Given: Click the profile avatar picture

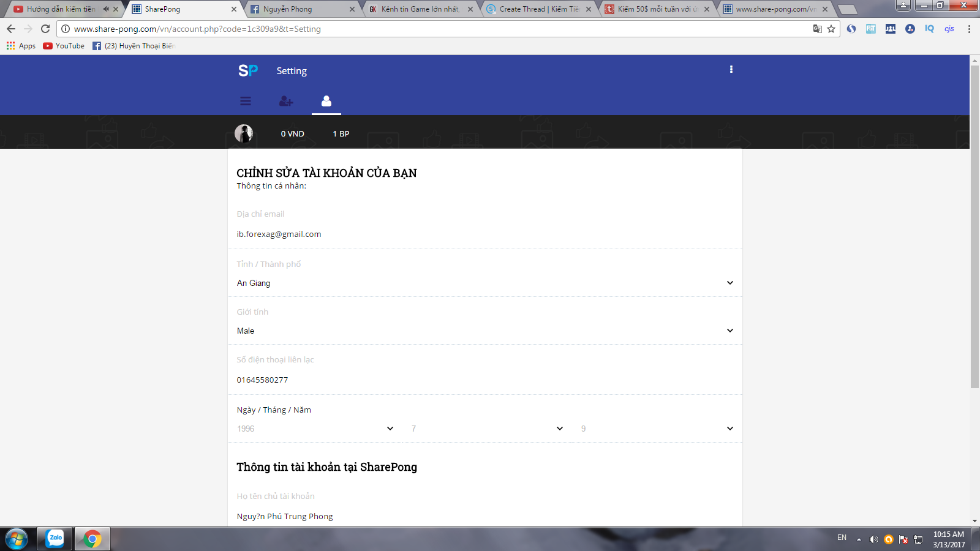Looking at the screenshot, I should coord(244,133).
